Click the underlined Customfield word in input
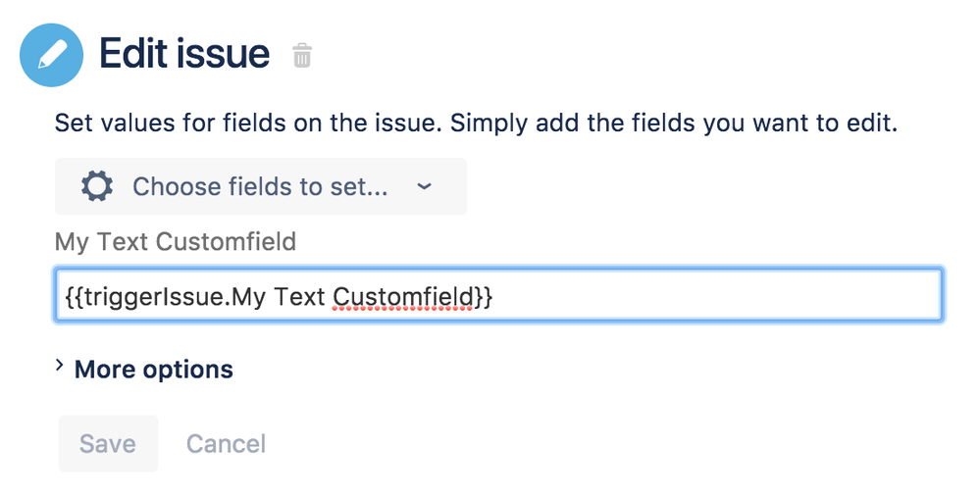This screenshot has width=980, height=497. point(402,294)
